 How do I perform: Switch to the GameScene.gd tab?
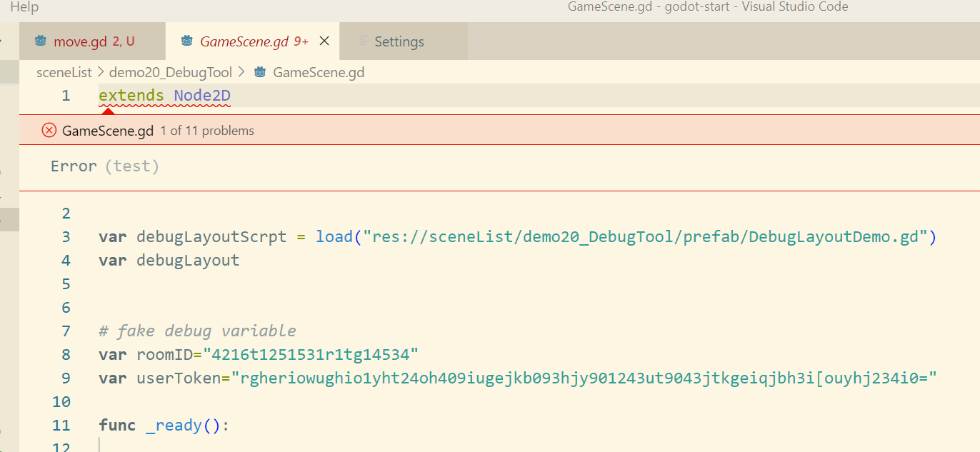(253, 41)
